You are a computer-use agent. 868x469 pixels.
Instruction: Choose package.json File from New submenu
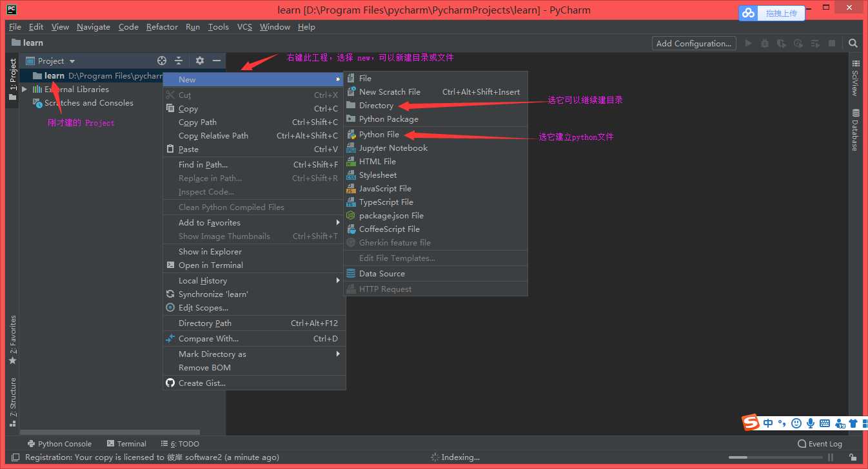436,216
